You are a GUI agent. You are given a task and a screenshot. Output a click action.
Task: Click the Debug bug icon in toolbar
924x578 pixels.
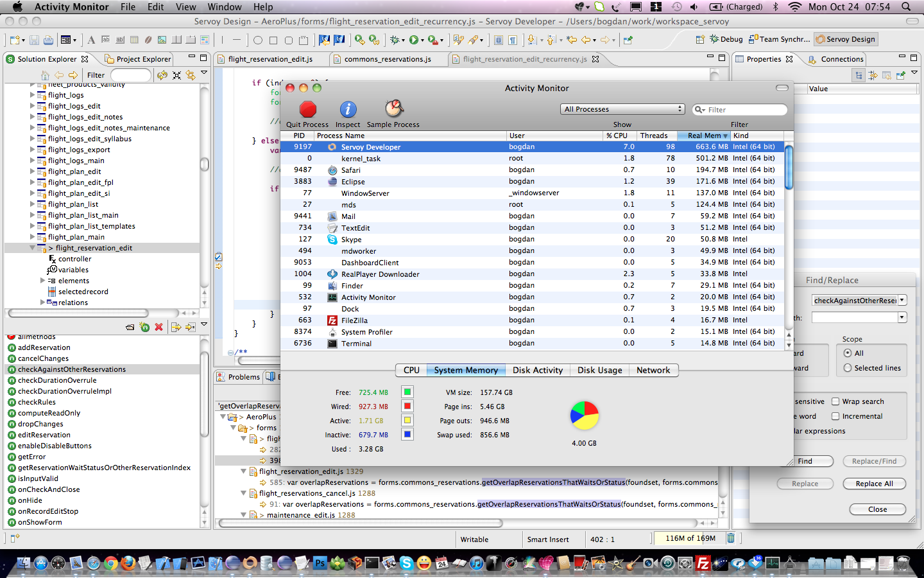click(x=395, y=40)
